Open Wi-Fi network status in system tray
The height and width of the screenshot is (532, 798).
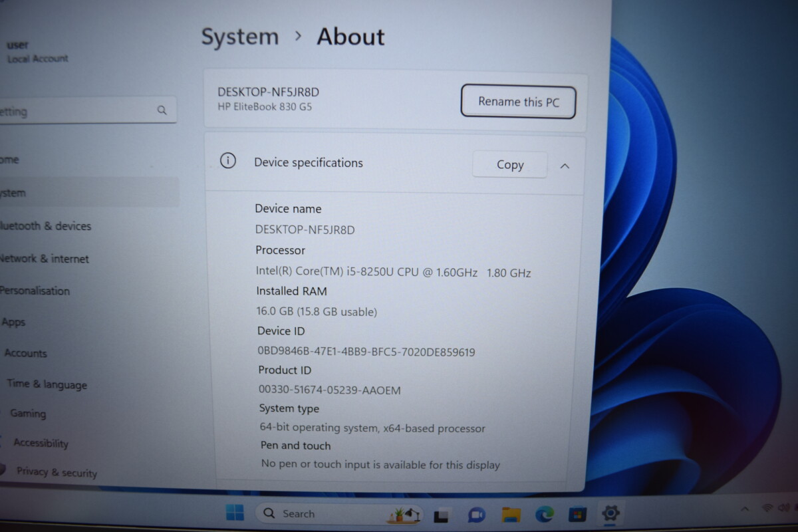coord(767,508)
